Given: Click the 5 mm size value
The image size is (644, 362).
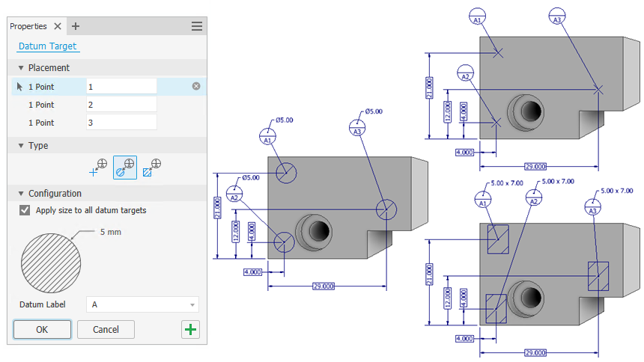Looking at the screenshot, I should click(111, 233).
